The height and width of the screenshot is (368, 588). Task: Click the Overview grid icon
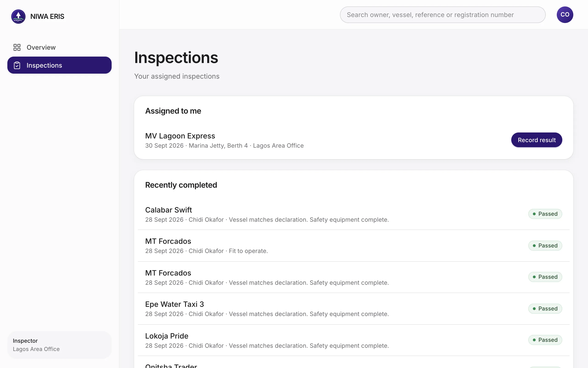17,47
